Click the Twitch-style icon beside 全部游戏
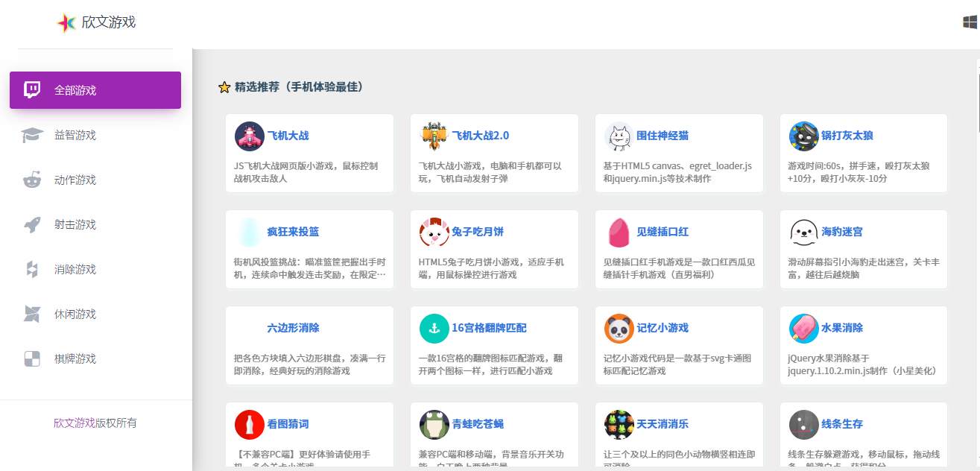This screenshot has width=980, height=471. (x=32, y=90)
